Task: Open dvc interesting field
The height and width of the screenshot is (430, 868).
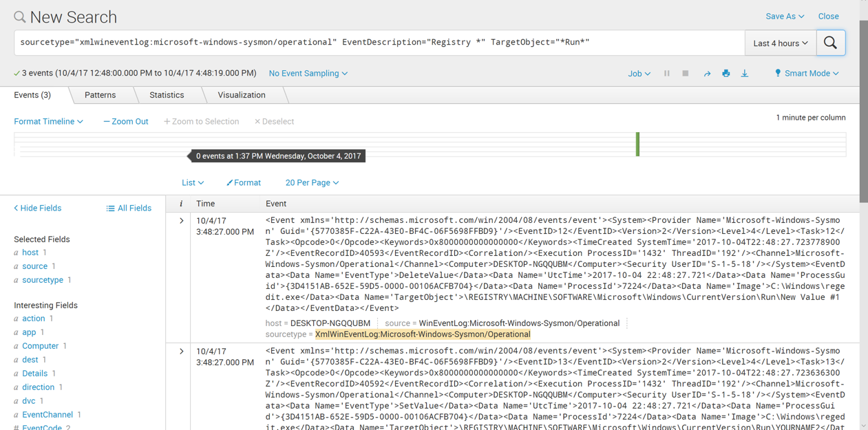Action: point(28,401)
